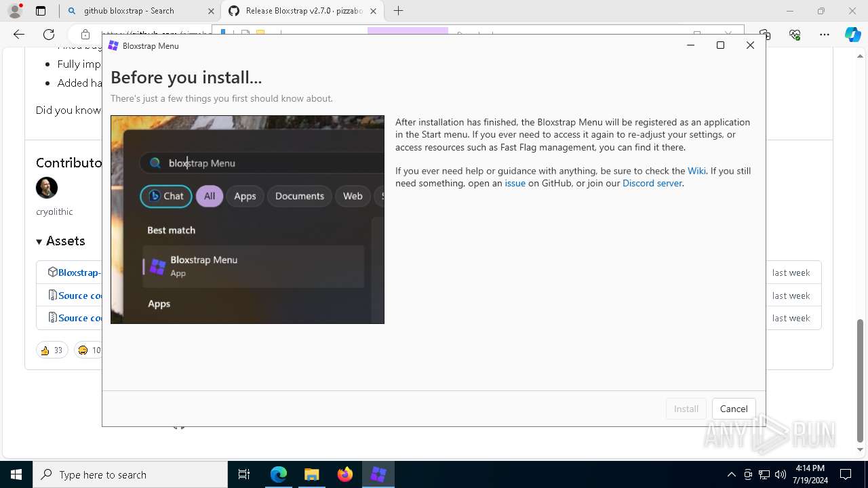The image size is (868, 488).
Task: Click the first Source code link
Action: [x=80, y=296]
